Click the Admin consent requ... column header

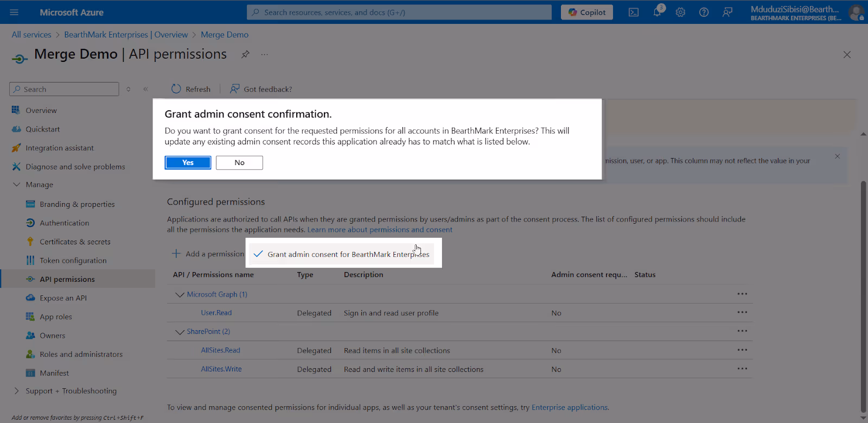(589, 275)
